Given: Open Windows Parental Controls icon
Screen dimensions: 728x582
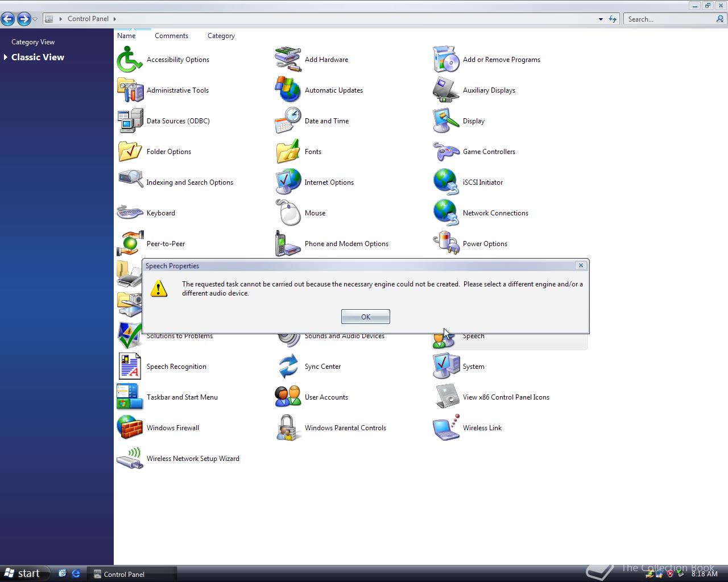Looking at the screenshot, I should [x=288, y=428].
